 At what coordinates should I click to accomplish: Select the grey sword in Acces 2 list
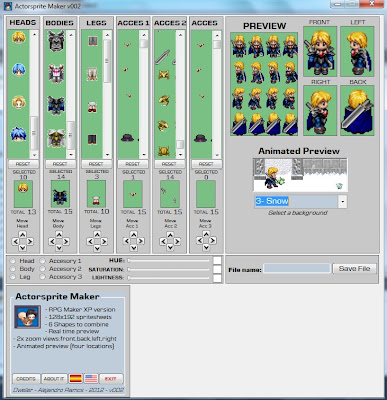[162, 57]
